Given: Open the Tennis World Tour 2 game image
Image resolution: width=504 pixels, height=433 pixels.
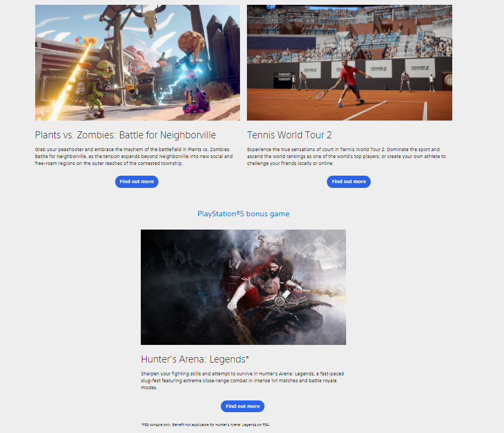Looking at the screenshot, I should pos(349,62).
